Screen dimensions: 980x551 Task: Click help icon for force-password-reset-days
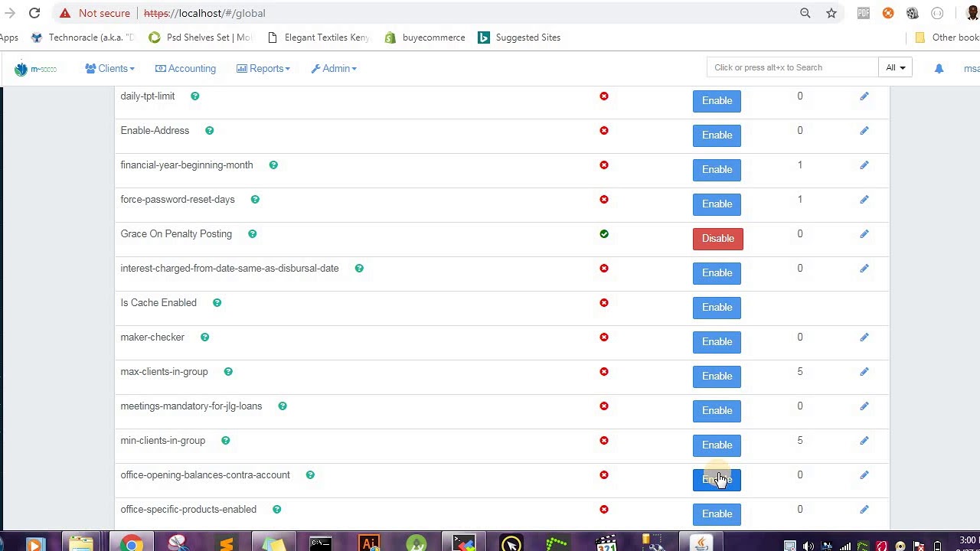tap(255, 200)
